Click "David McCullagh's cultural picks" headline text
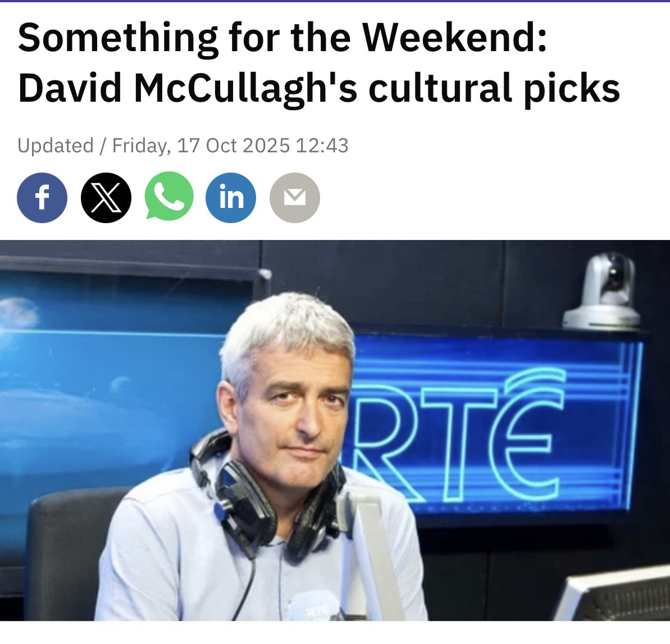The image size is (670, 644). tap(319, 89)
